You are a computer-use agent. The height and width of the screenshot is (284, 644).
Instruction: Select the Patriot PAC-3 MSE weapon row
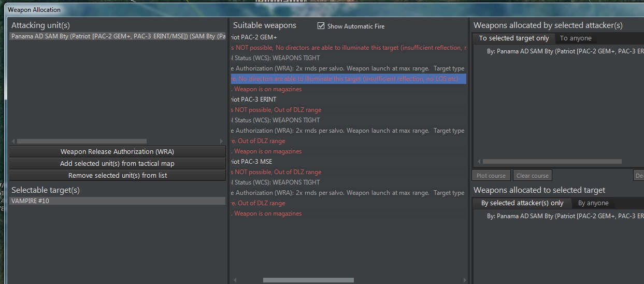(348, 162)
